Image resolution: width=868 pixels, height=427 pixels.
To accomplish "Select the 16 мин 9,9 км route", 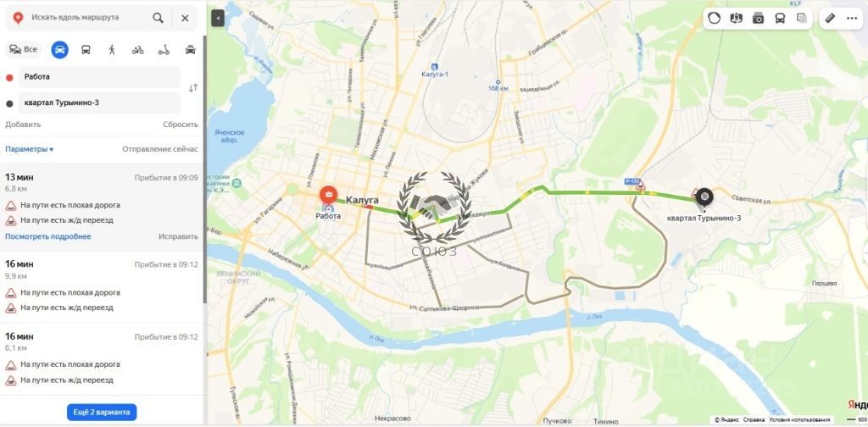I will tap(102, 287).
